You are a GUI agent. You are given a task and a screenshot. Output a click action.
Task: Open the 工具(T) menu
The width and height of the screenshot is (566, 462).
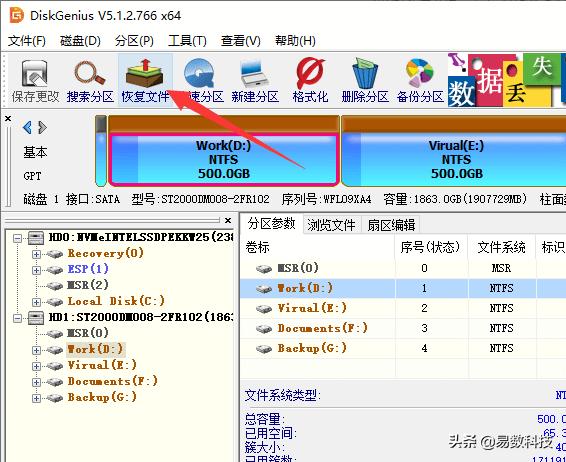pyautogui.click(x=187, y=40)
